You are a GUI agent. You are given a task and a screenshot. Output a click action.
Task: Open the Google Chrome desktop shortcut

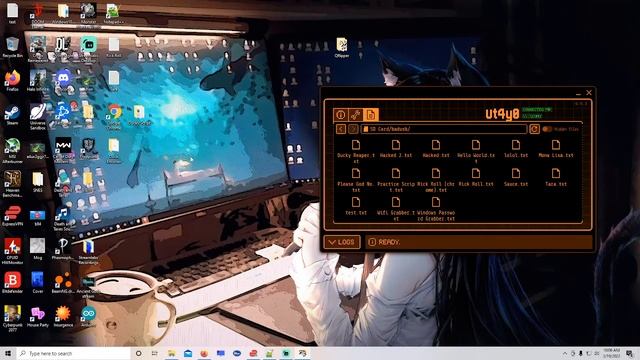[114, 117]
